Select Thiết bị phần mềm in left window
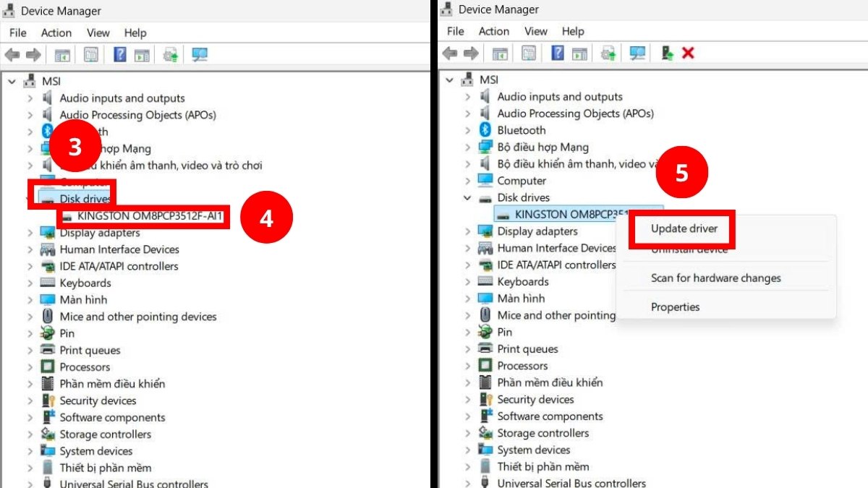 pos(106,468)
